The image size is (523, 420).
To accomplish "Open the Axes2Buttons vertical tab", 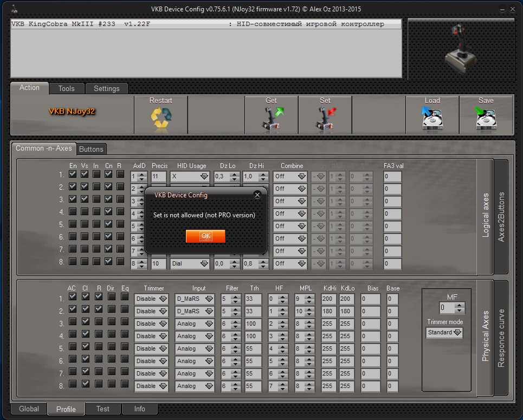I will pyautogui.click(x=501, y=217).
